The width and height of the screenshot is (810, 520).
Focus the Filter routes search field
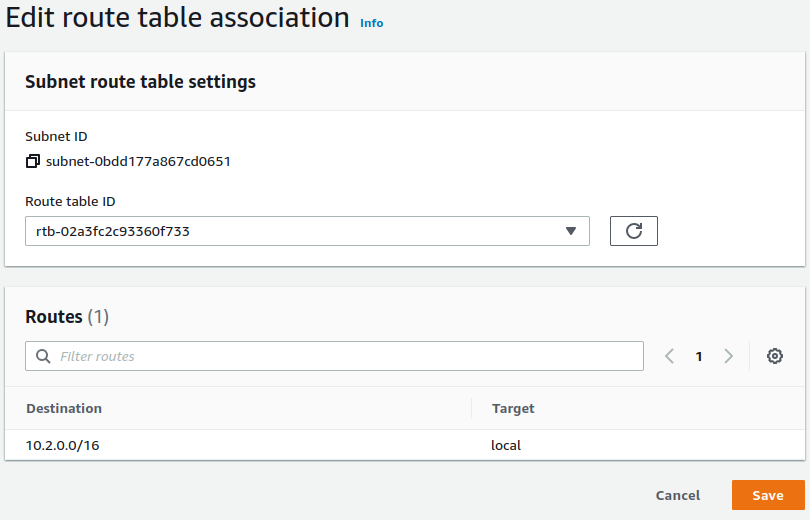340,356
